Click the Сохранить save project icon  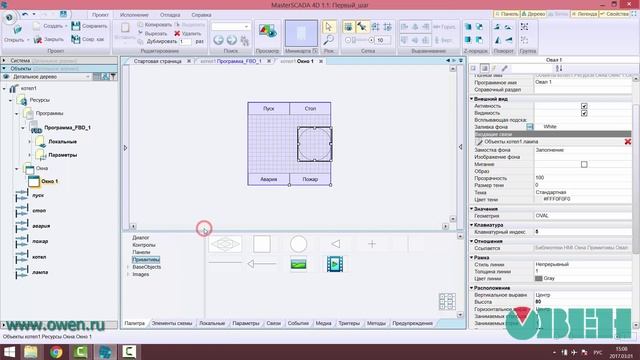tap(76, 26)
